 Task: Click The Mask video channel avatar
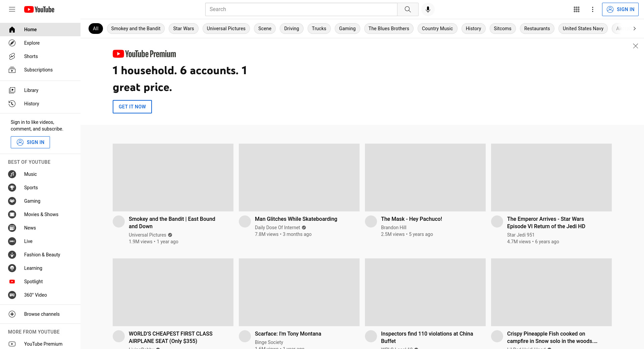371,221
